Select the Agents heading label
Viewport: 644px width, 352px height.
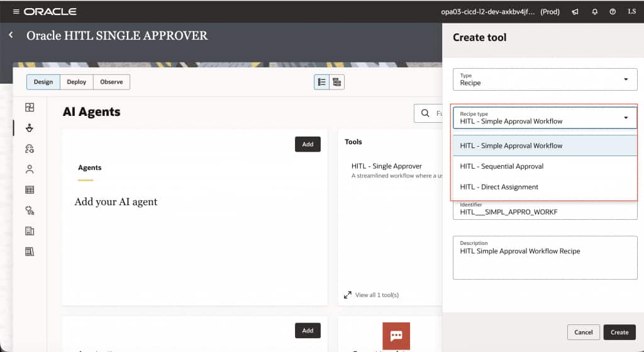(89, 167)
